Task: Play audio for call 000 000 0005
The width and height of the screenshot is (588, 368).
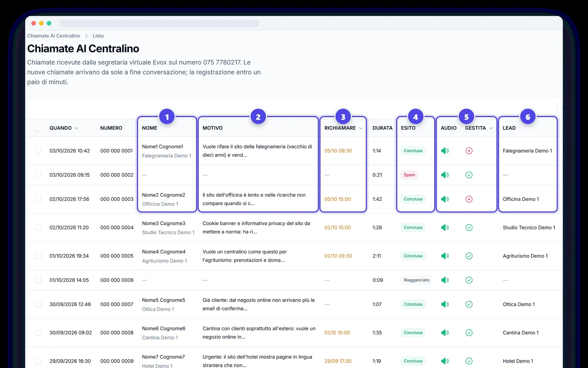Action: click(x=445, y=256)
